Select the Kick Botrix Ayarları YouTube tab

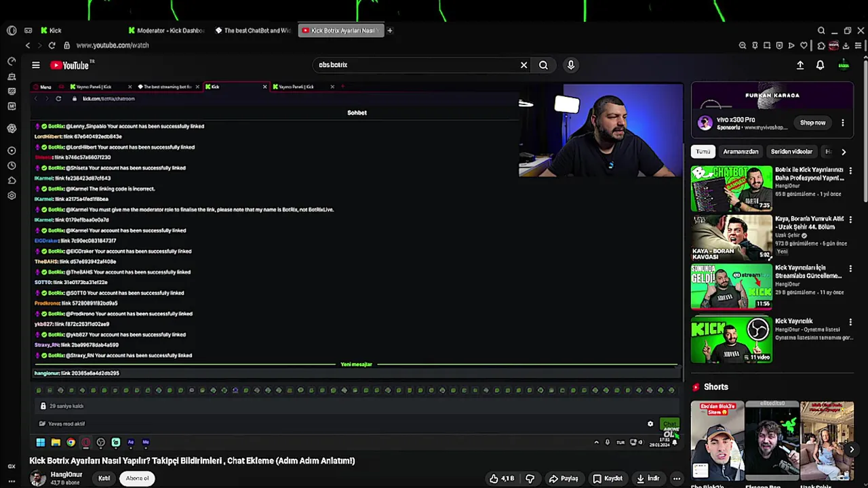click(341, 30)
